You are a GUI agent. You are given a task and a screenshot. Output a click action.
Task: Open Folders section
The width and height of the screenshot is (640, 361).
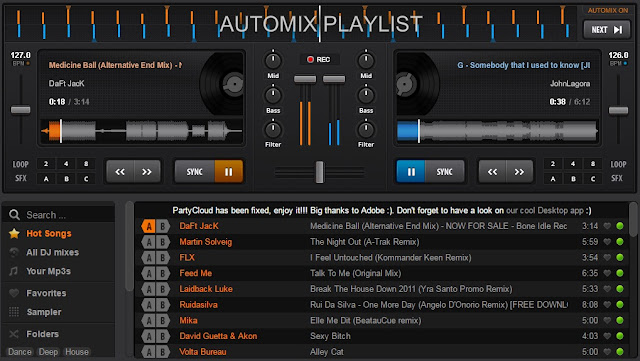click(x=42, y=334)
